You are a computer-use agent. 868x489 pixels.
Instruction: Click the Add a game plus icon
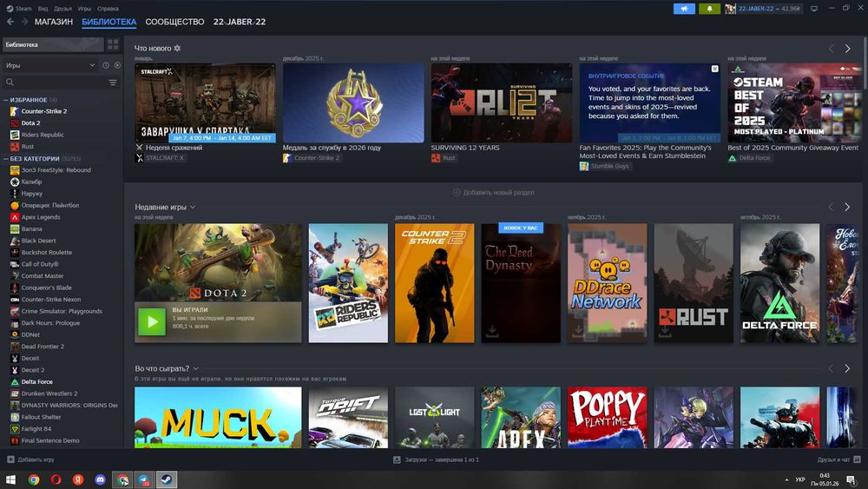click(10, 459)
